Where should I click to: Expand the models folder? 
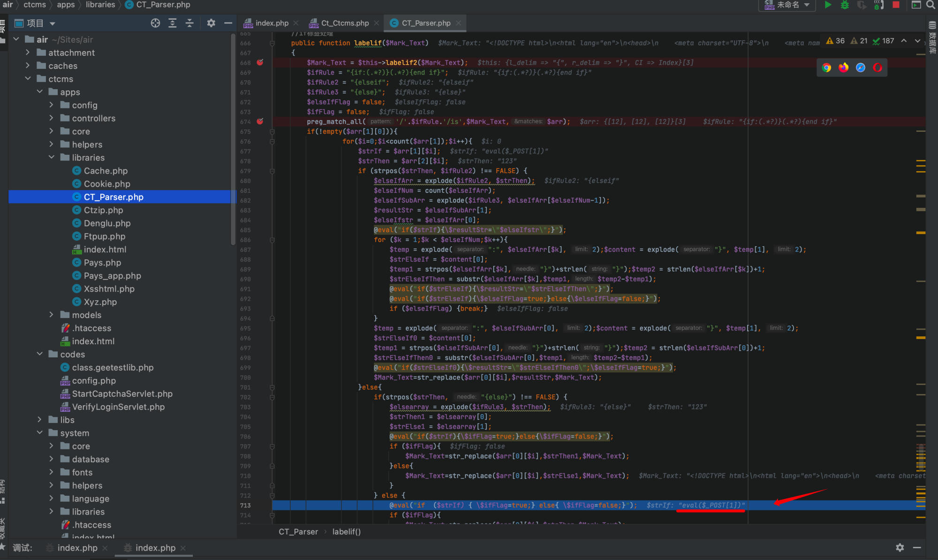[x=52, y=315]
